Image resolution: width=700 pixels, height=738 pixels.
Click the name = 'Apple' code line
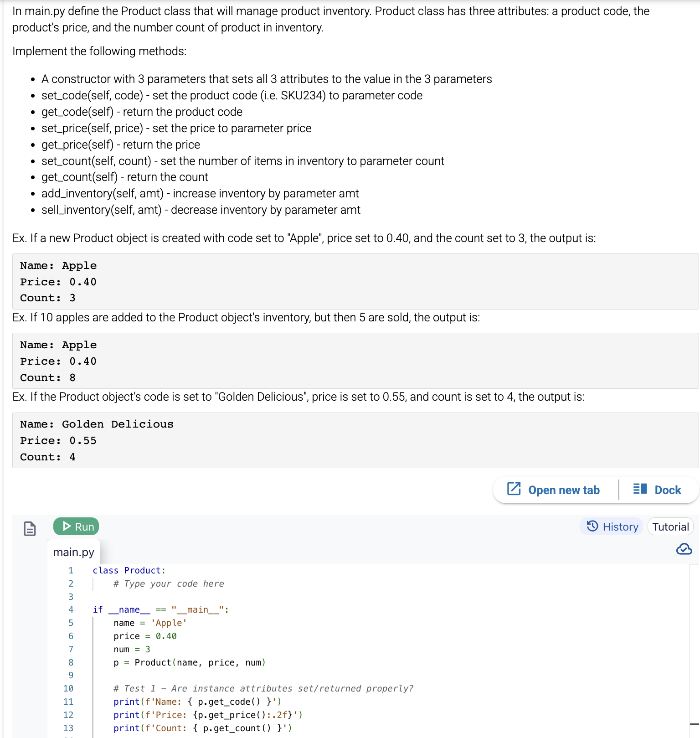click(150, 623)
